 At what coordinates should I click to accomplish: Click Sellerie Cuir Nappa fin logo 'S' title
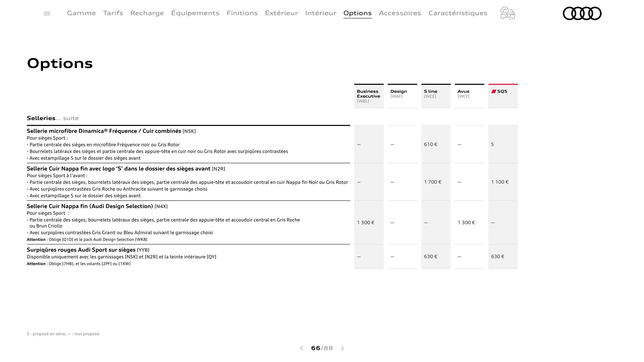126,169
